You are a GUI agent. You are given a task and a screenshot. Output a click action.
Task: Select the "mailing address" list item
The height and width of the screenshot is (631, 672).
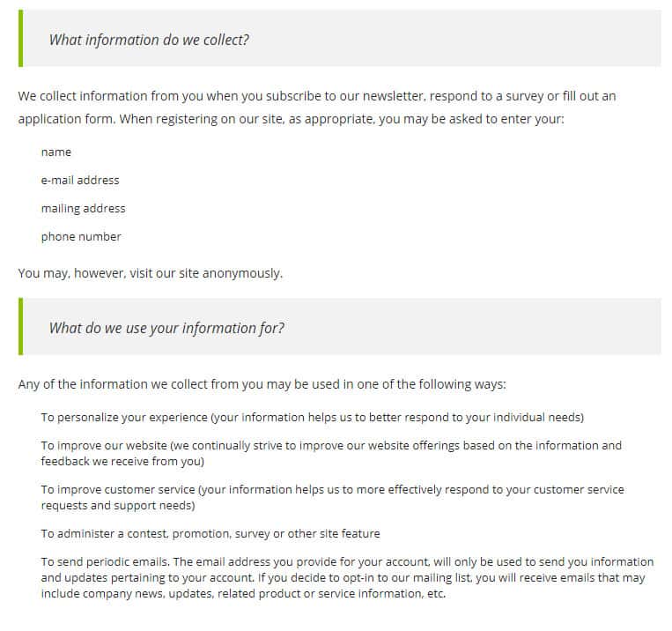click(83, 209)
